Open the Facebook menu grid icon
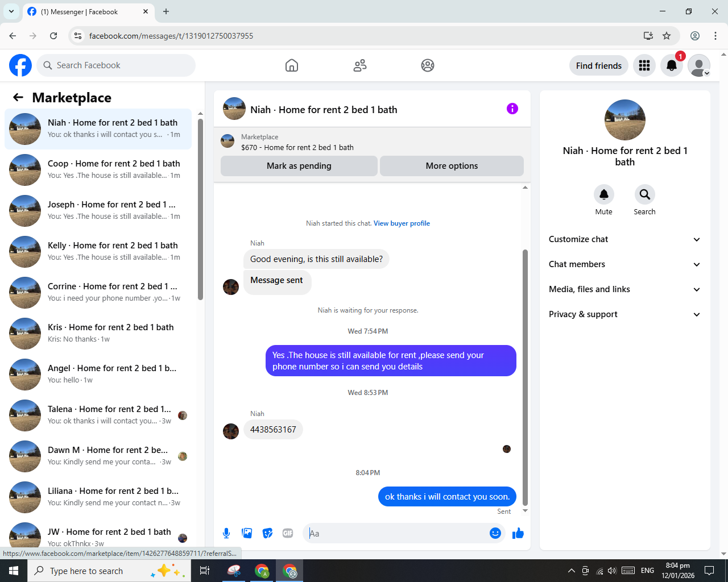This screenshot has width=728, height=582. click(x=644, y=65)
